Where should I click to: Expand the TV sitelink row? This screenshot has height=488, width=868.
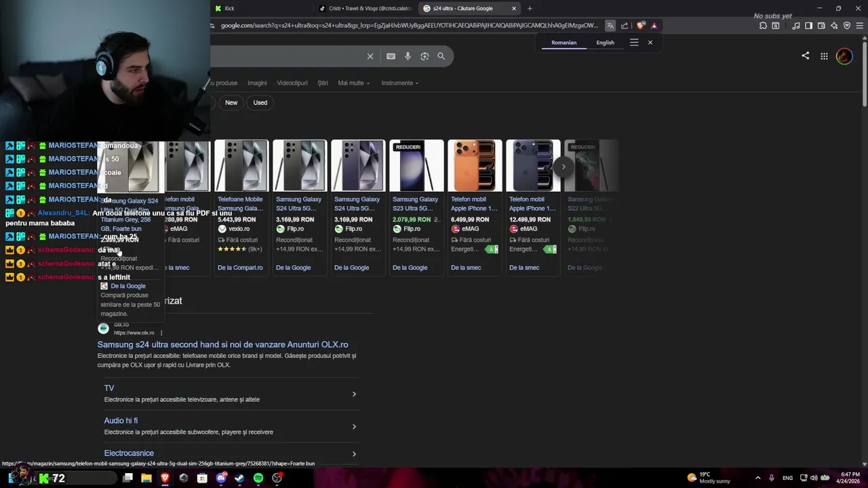click(x=231, y=394)
